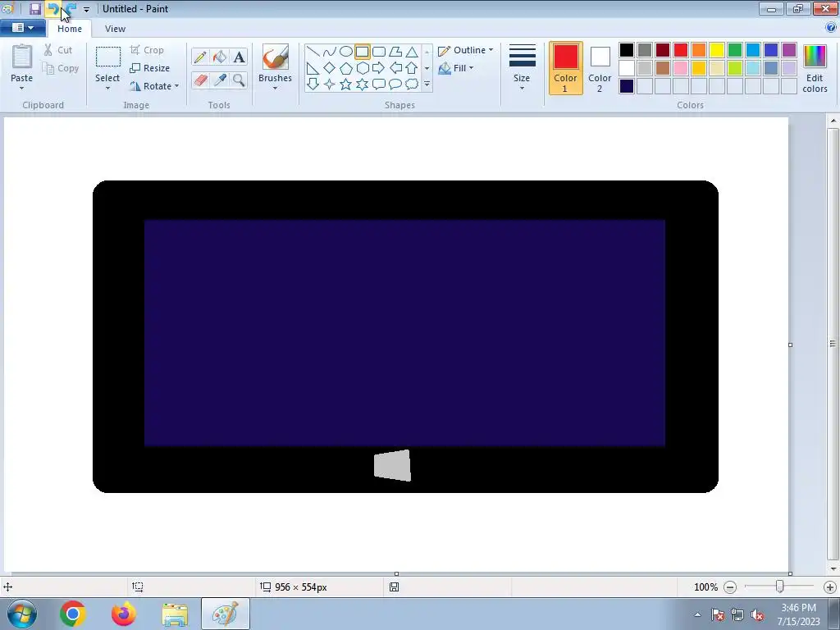Open the Paint file menu button
Image resolution: width=840 pixels, height=630 pixels.
point(22,28)
